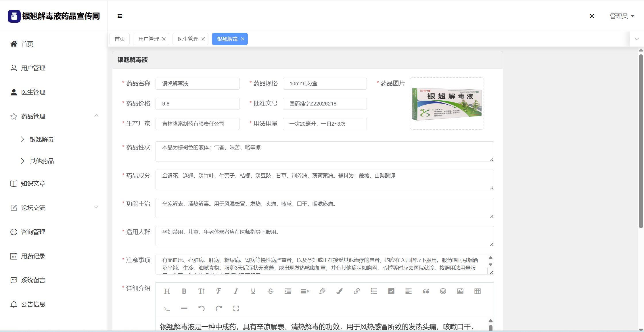This screenshot has height=332, width=644.
Task: Click the underline icon in the editor
Action: click(x=253, y=291)
